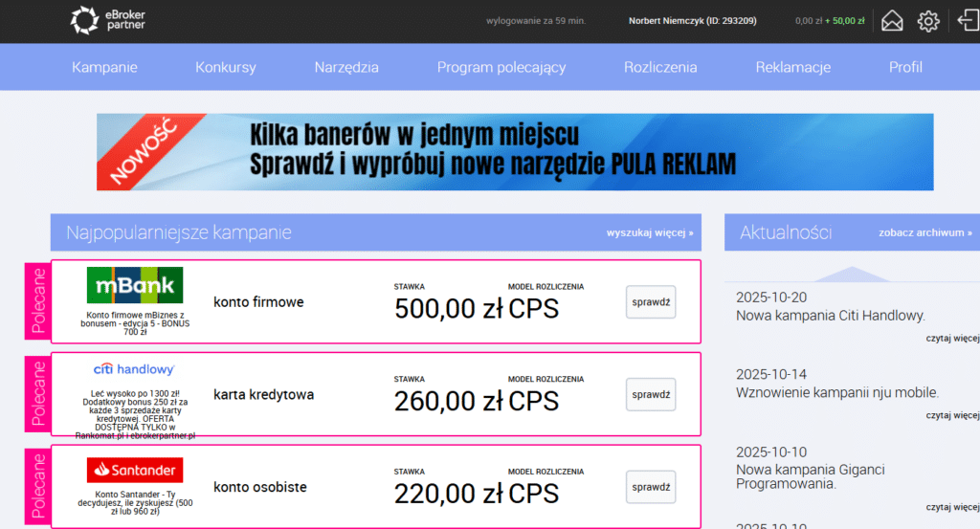Viewport: 980px width, 529px height.
Task: Open the Konkursy menu
Action: tap(226, 68)
